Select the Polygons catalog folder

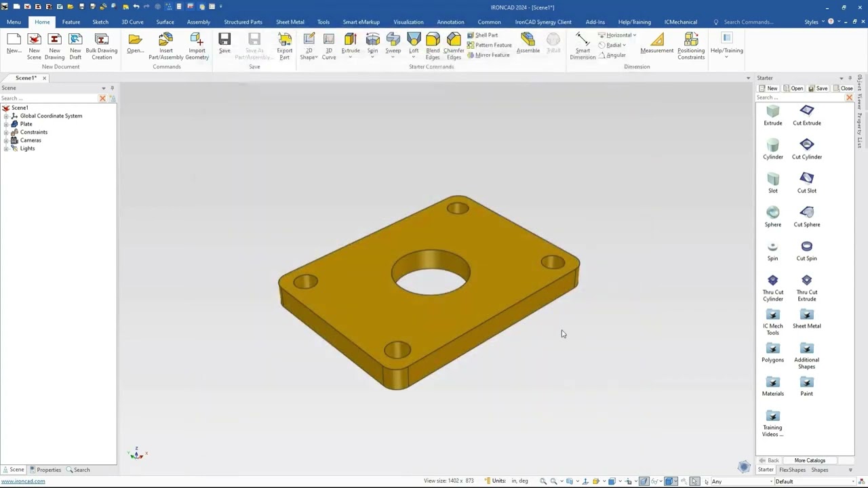click(x=772, y=352)
